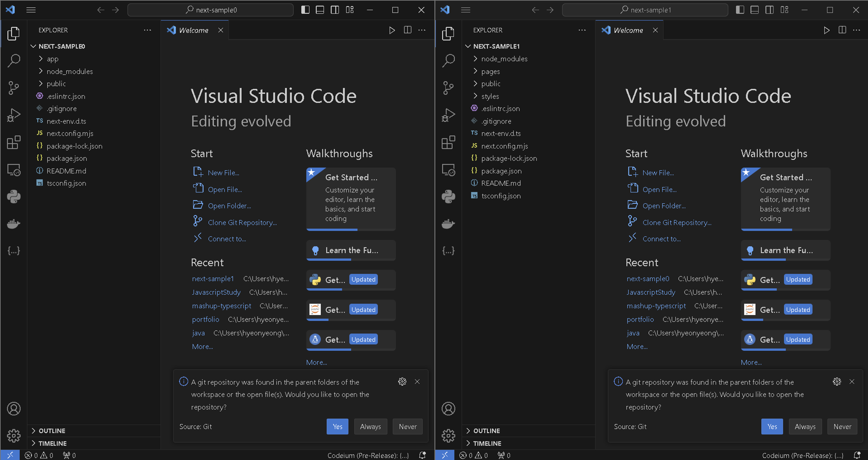Click next-sample1 command center search box
868x460 pixels.
click(645, 10)
